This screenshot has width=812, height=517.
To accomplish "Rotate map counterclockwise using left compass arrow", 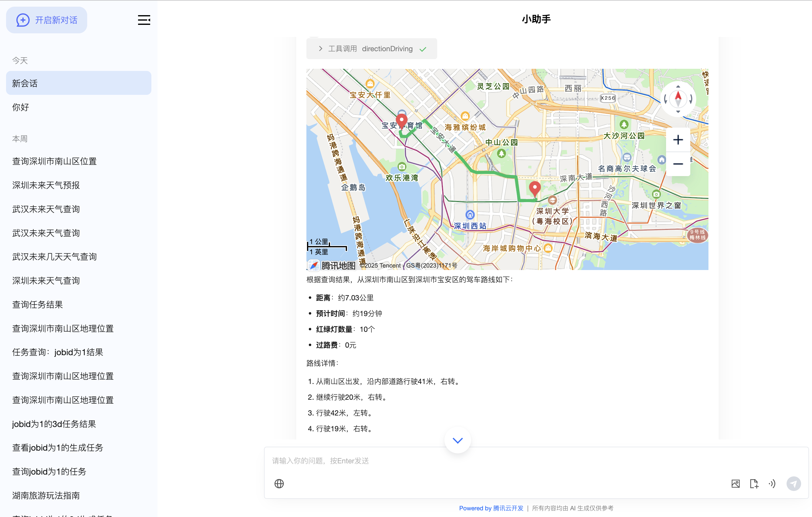I will [666, 99].
